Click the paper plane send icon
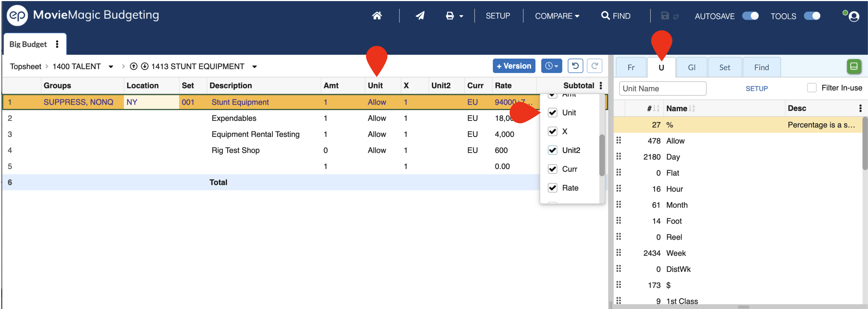Image resolution: width=868 pixels, height=309 pixels. (420, 15)
